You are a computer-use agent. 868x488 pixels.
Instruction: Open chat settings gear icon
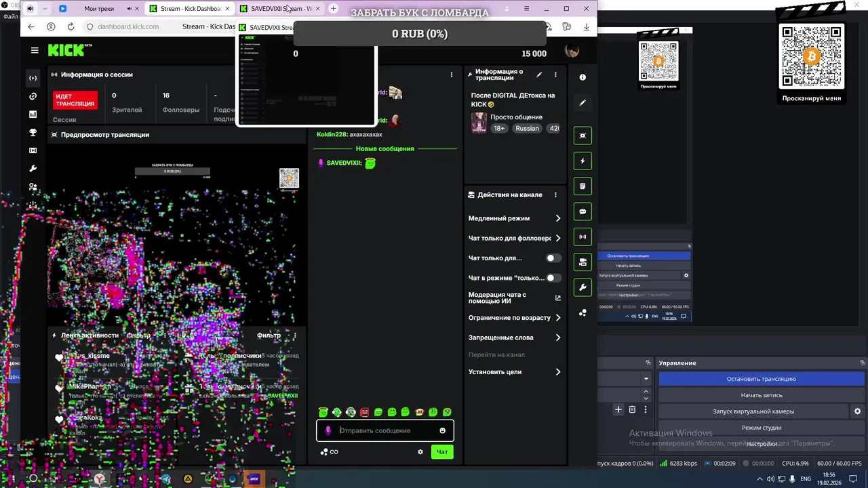tap(420, 452)
